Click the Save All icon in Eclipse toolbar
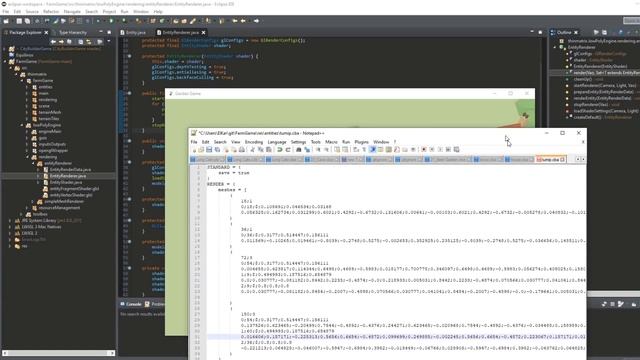This screenshot has width=640, height=360. pos(27,21)
